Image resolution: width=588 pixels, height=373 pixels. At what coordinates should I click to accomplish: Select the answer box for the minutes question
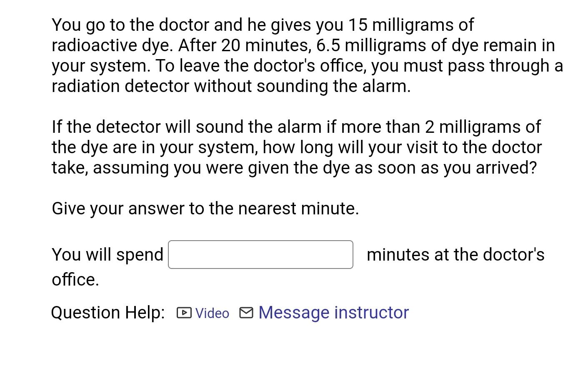pyautogui.click(x=260, y=254)
